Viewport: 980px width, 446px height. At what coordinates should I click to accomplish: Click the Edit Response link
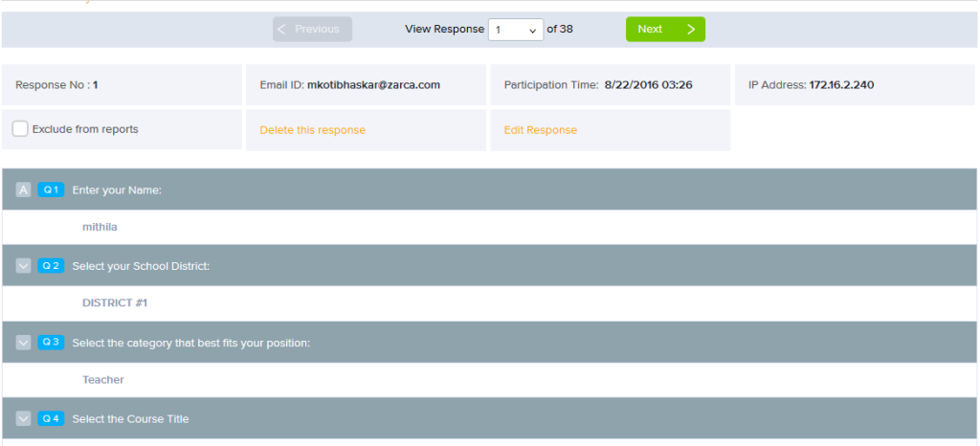pos(540,130)
